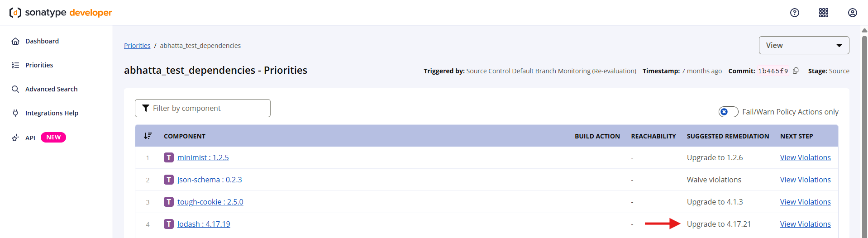Open the apps grid icon

824,13
